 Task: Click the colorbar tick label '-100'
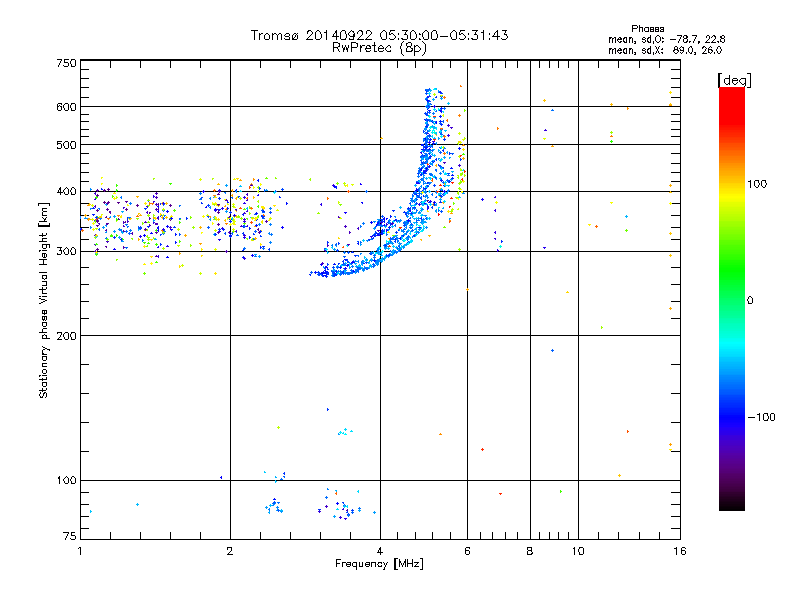point(761,417)
